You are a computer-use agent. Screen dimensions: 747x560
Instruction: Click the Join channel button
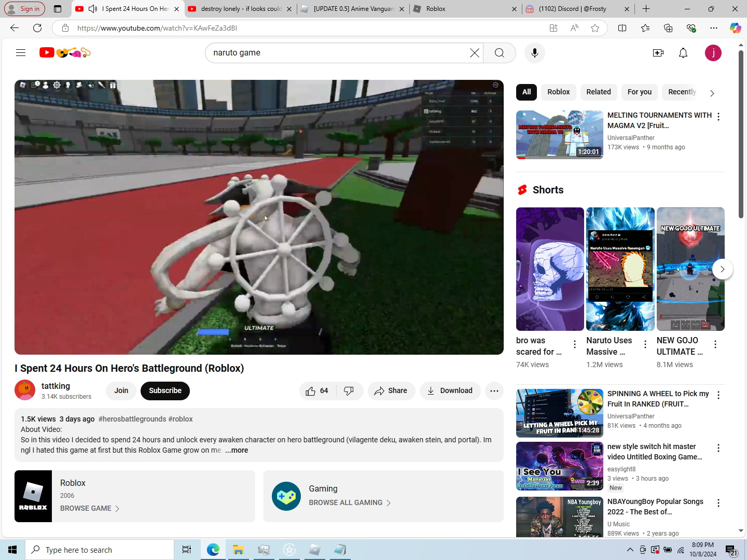pyautogui.click(x=121, y=391)
